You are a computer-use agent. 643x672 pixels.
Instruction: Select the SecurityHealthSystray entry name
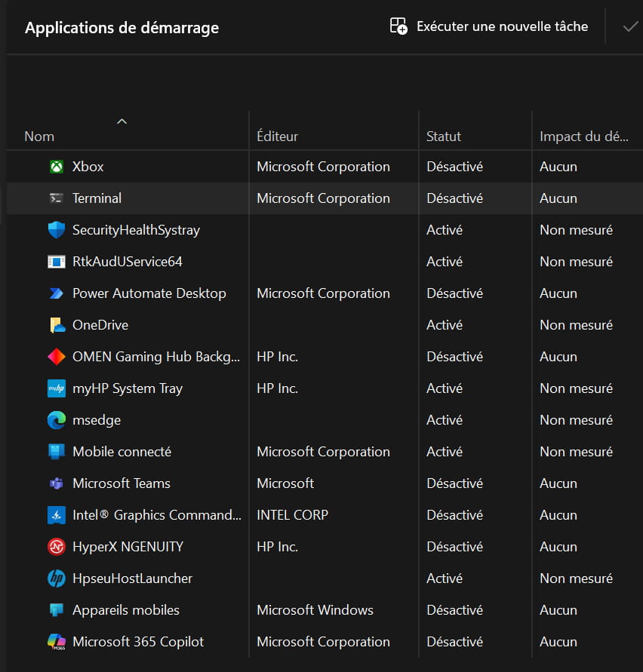tap(136, 230)
